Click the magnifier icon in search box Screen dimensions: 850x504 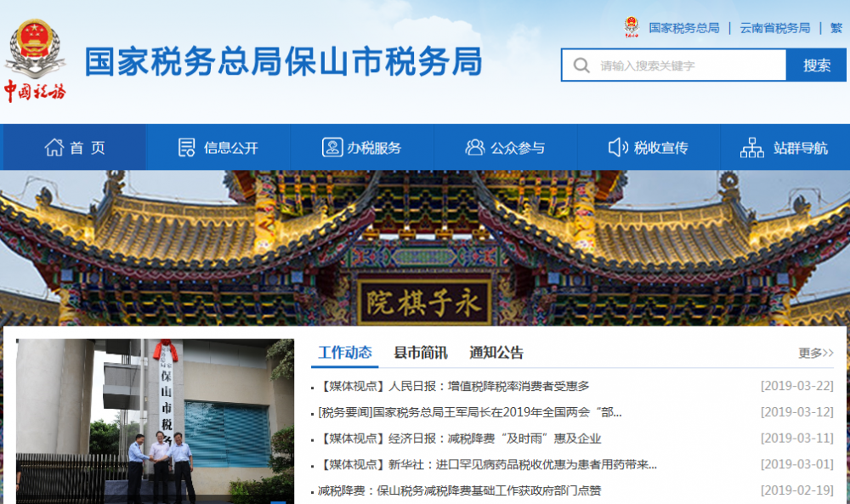point(582,65)
